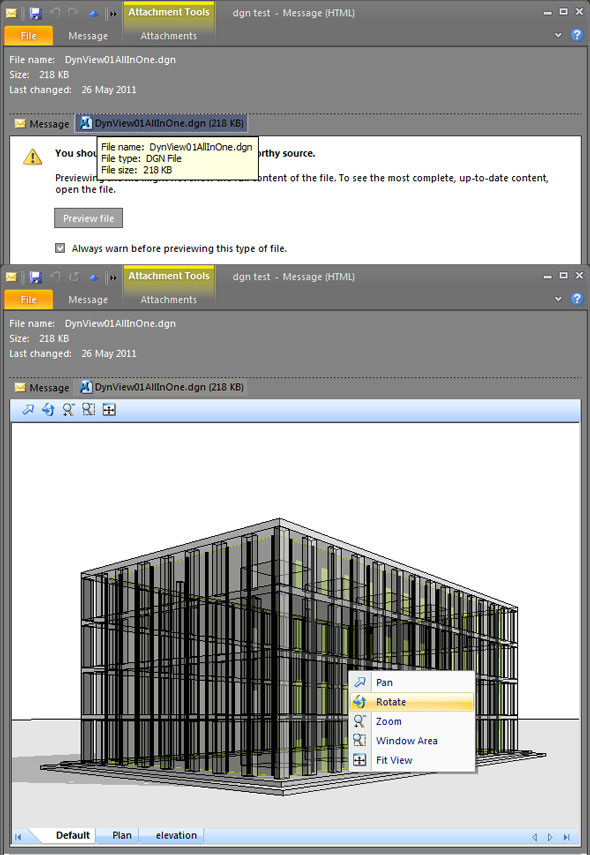Select Window Area tool in preview toolbar
This screenshot has height=855, width=590.
click(88, 410)
